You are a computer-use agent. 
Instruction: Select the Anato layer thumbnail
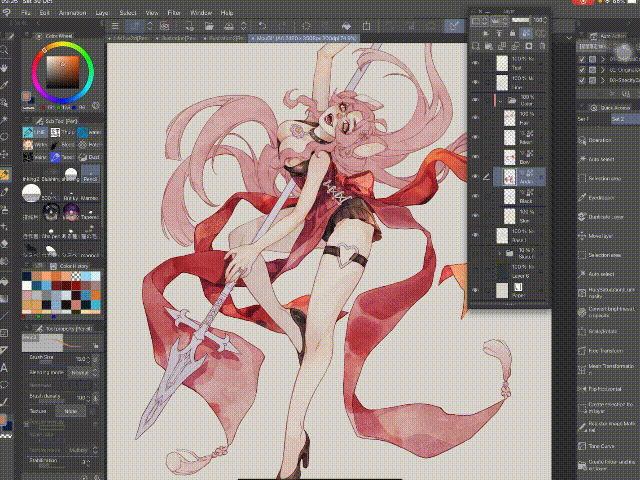click(509, 177)
